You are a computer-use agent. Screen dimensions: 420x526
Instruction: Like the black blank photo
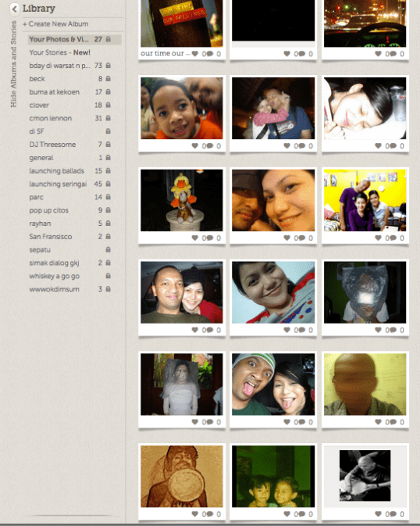287,54
